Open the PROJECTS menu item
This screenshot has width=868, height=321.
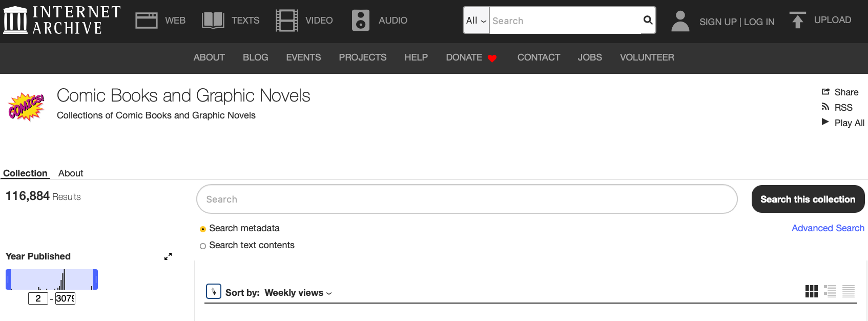(363, 57)
